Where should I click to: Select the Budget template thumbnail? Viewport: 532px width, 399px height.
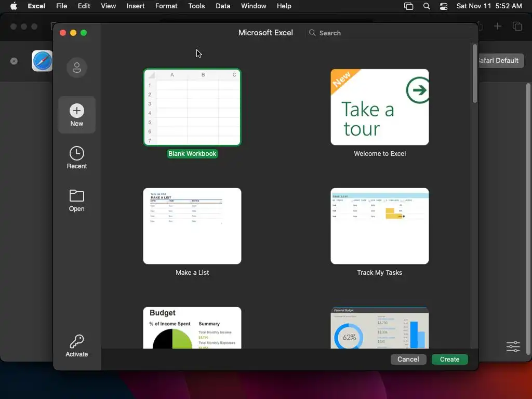(x=192, y=328)
